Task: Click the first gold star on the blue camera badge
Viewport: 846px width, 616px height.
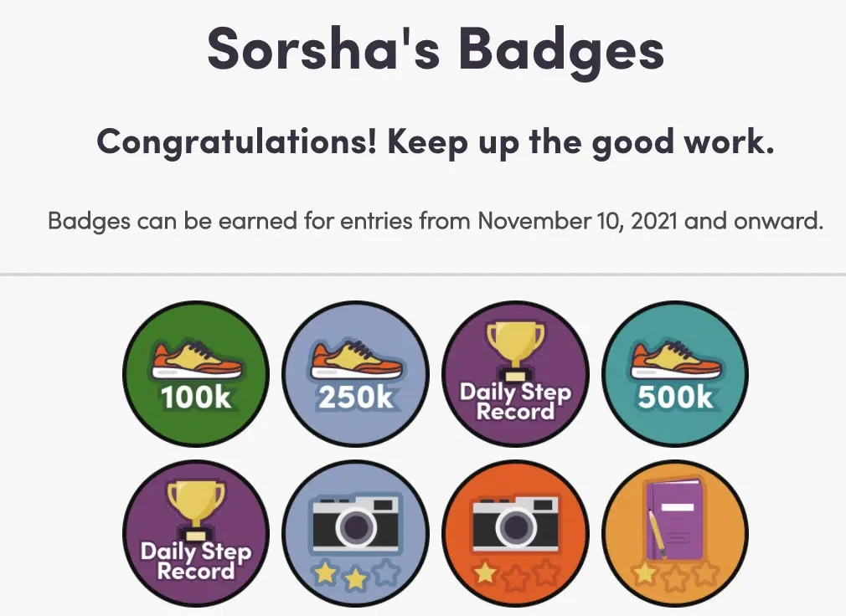Action: point(325,574)
